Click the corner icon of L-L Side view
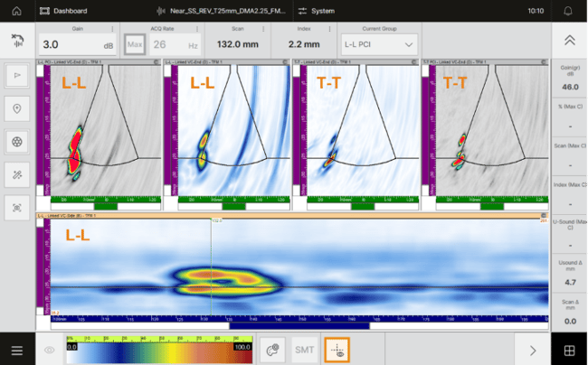This screenshot has width=588, height=365. pos(544,216)
